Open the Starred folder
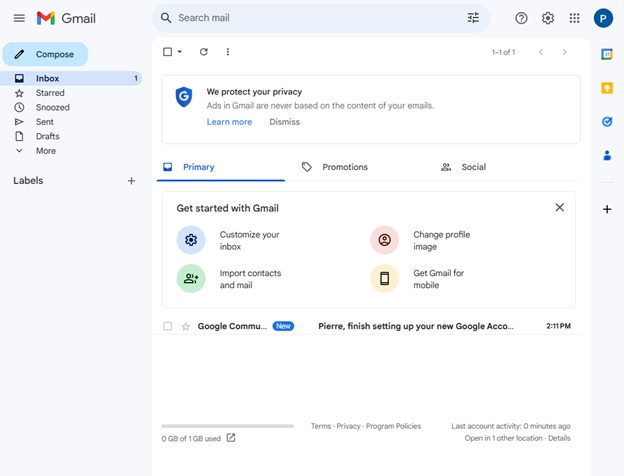The width and height of the screenshot is (624, 476). pos(50,93)
